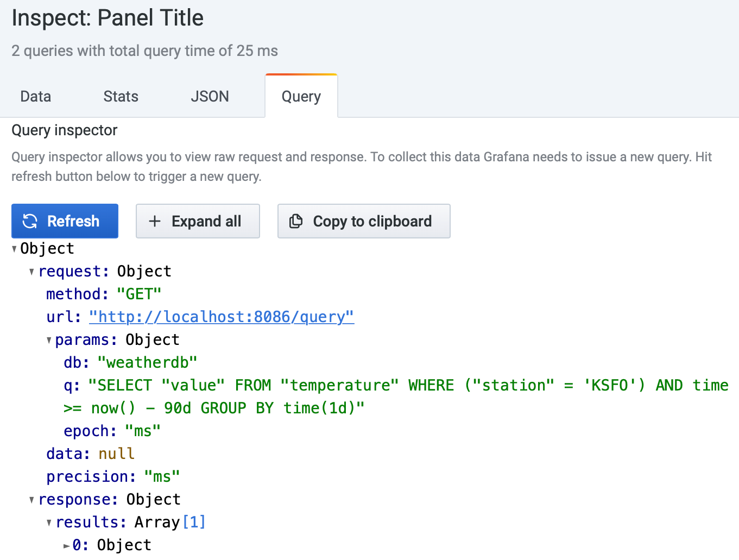Go to the JSON tab

(x=210, y=97)
